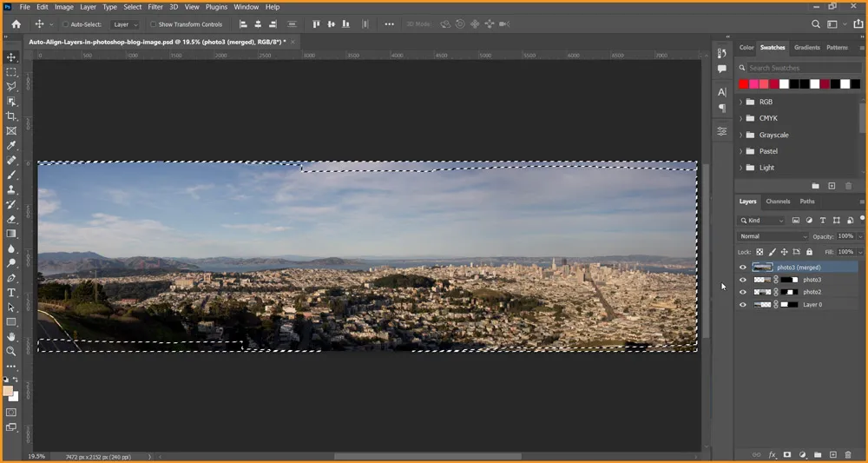The width and height of the screenshot is (868, 463).
Task: Select the Crop tool
Action: pyautogui.click(x=11, y=116)
